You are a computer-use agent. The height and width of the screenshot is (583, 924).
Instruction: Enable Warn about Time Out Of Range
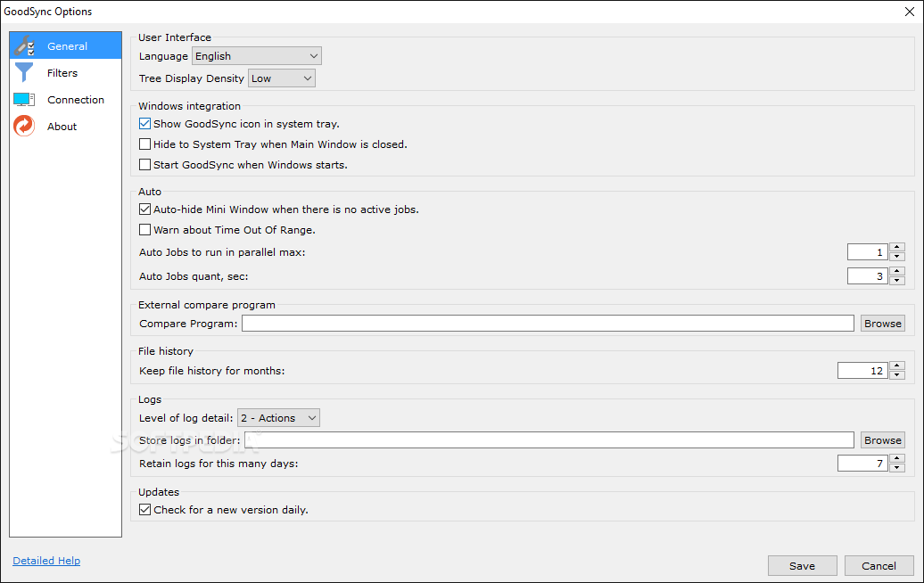[145, 230]
